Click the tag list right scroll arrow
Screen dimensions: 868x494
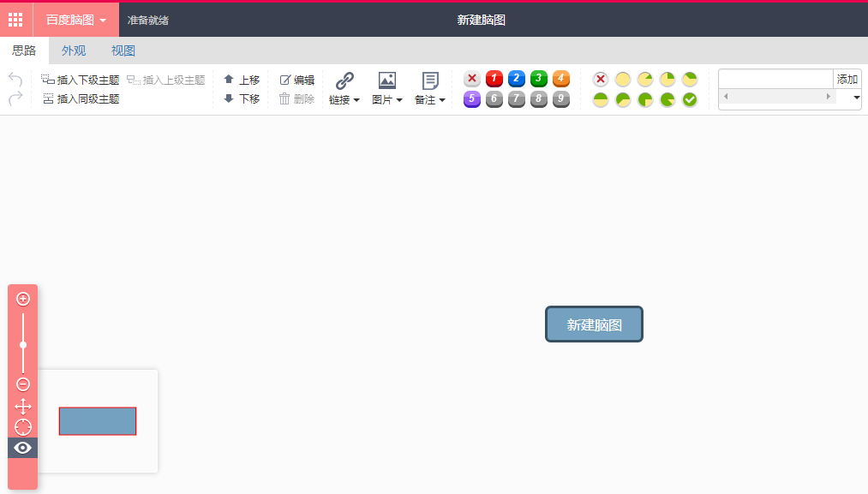pyautogui.click(x=828, y=96)
